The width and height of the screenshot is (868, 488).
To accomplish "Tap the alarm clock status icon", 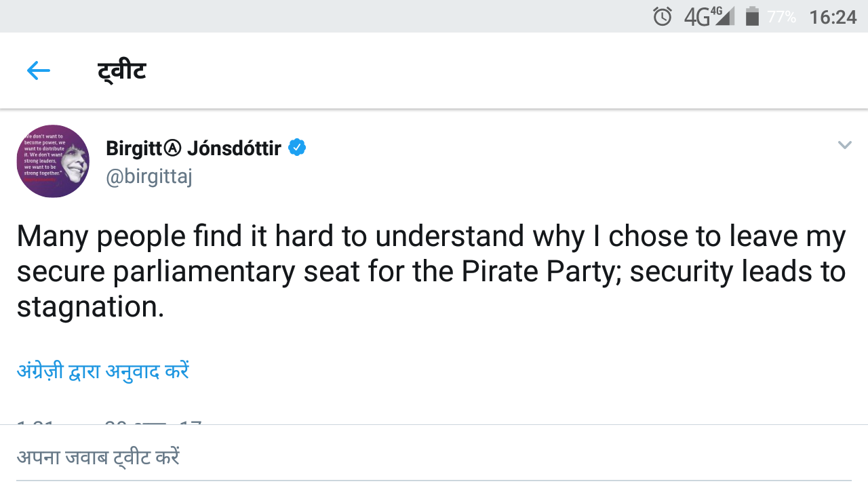I will point(663,16).
